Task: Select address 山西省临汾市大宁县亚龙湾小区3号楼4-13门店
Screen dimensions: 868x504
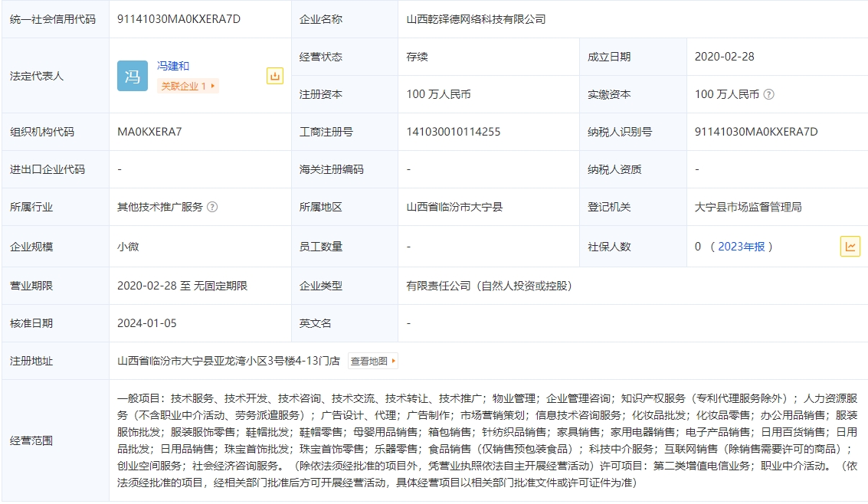Action: [x=228, y=362]
